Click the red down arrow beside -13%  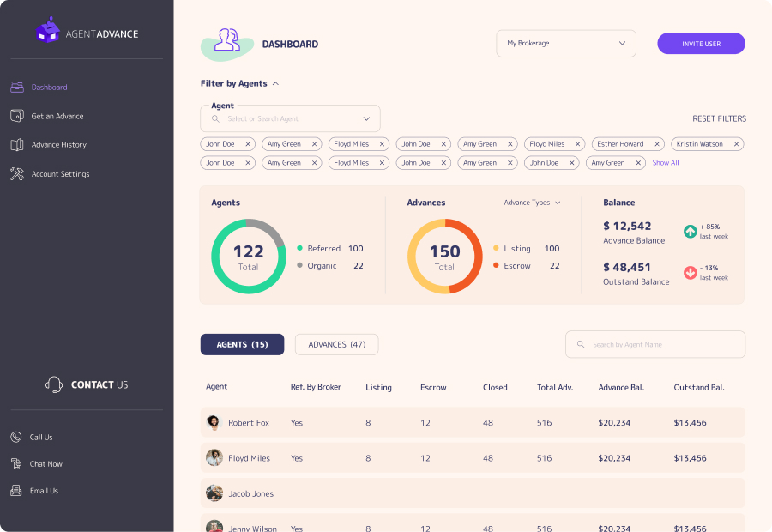point(691,272)
